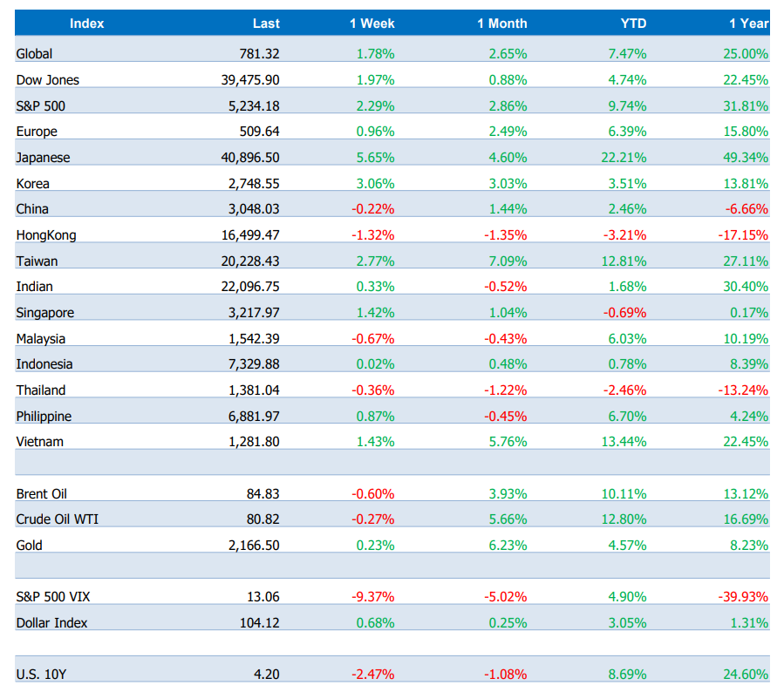Click the Last column header
784x692 pixels.
pyautogui.click(x=266, y=24)
